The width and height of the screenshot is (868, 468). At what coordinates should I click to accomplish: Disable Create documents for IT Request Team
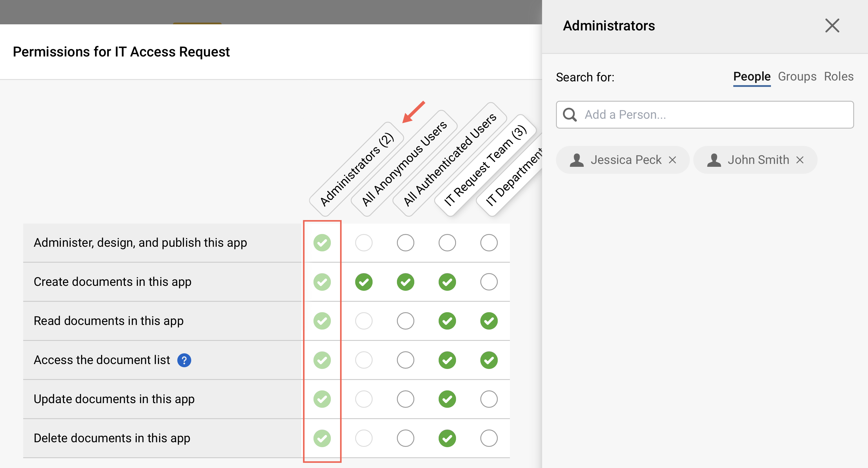click(x=447, y=282)
